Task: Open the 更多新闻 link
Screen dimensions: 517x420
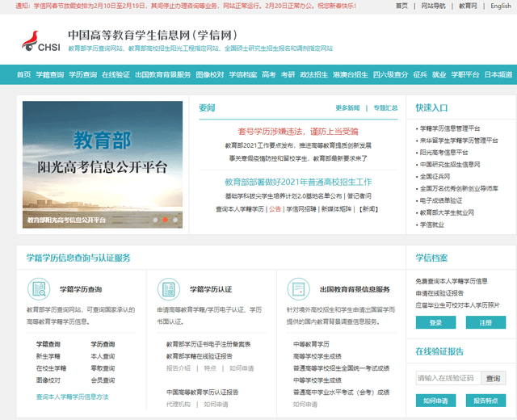Action: click(x=347, y=107)
